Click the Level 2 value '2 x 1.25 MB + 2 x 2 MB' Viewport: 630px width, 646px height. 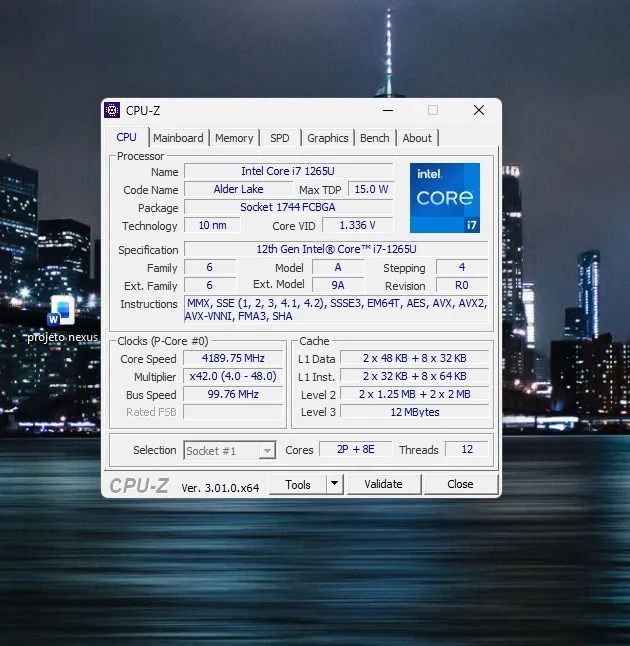(x=415, y=394)
